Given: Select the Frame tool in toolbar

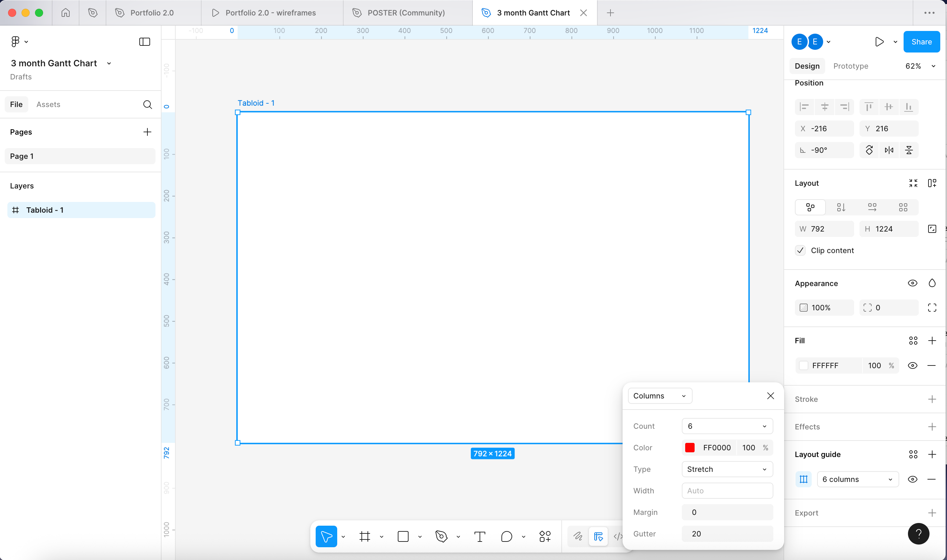Looking at the screenshot, I should (364, 536).
